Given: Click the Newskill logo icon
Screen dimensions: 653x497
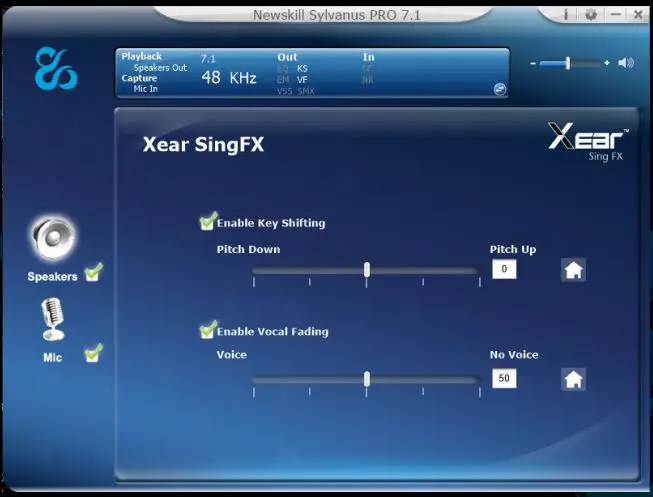Looking at the screenshot, I should pyautogui.click(x=56, y=69).
